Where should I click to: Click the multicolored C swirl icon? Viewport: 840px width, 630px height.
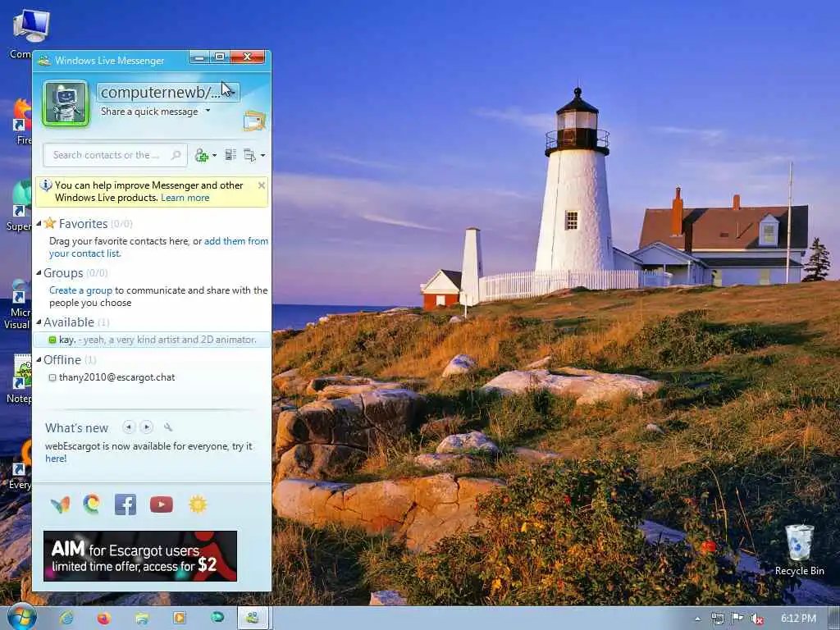(92, 504)
